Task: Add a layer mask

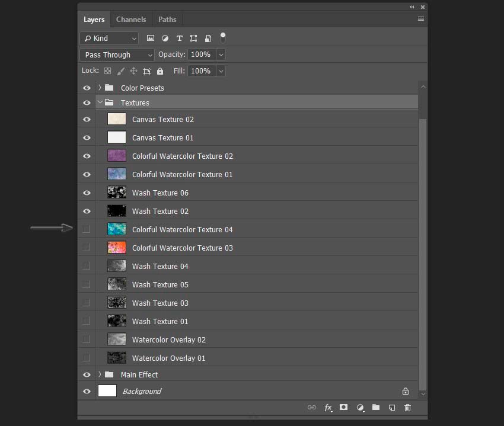Action: pyautogui.click(x=343, y=408)
